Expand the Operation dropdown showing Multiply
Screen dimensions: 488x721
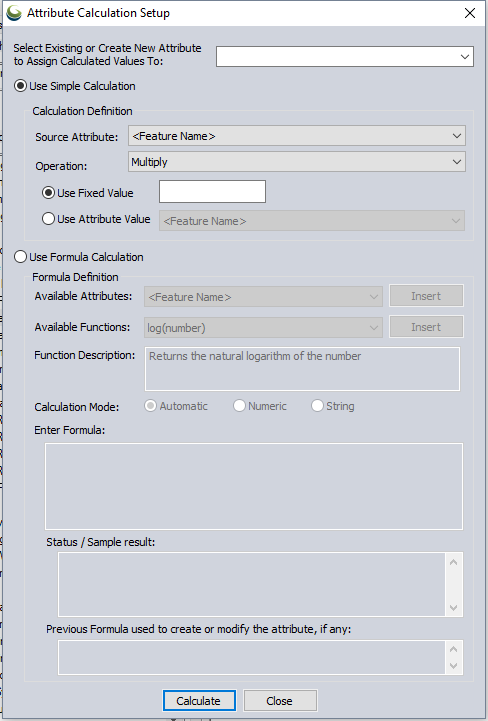tap(297, 162)
